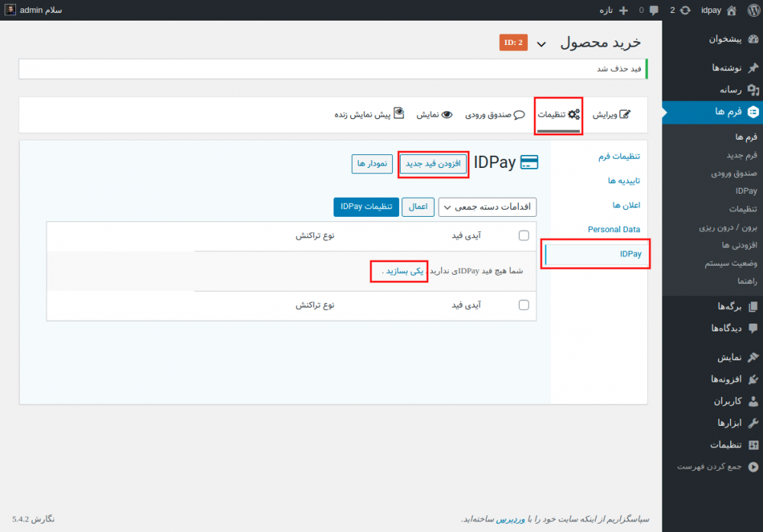Open the نمودار ها button
Image resolution: width=763 pixels, height=532 pixels.
click(372, 163)
